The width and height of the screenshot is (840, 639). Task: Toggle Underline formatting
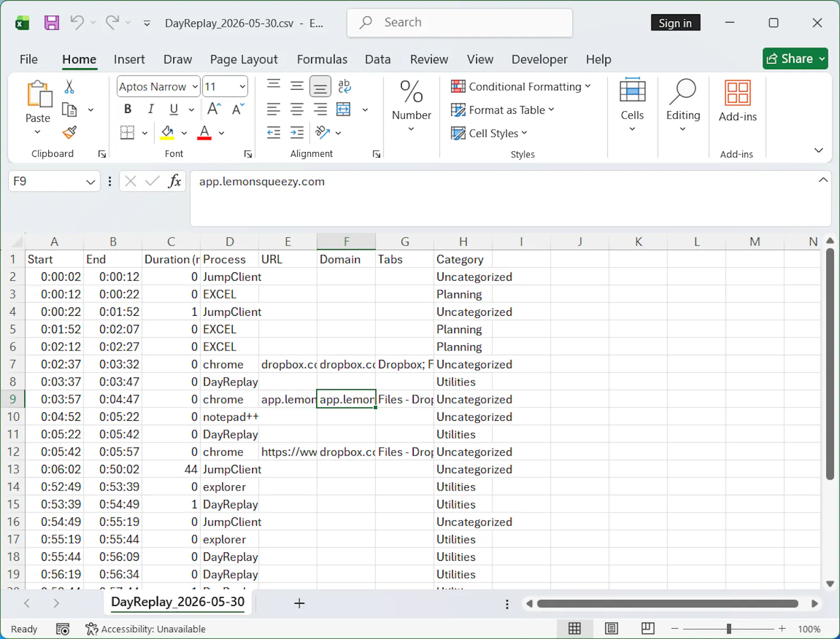pyautogui.click(x=174, y=109)
